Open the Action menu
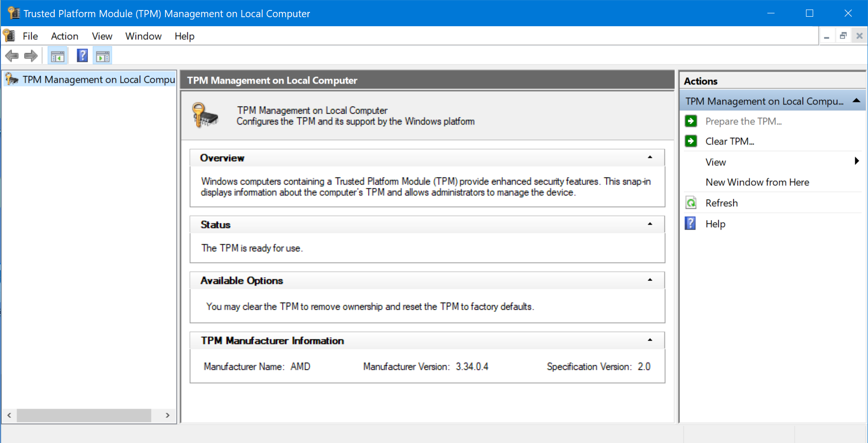 (64, 36)
